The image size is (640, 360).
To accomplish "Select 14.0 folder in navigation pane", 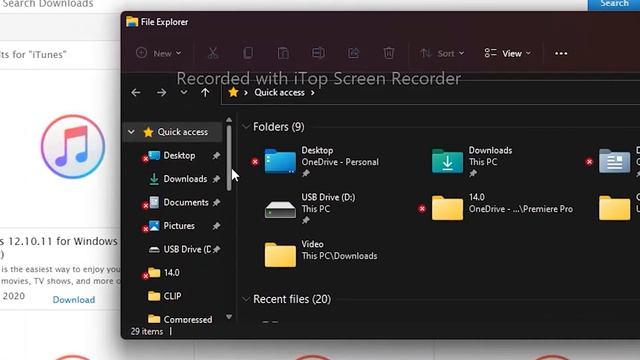I will coord(171,273).
